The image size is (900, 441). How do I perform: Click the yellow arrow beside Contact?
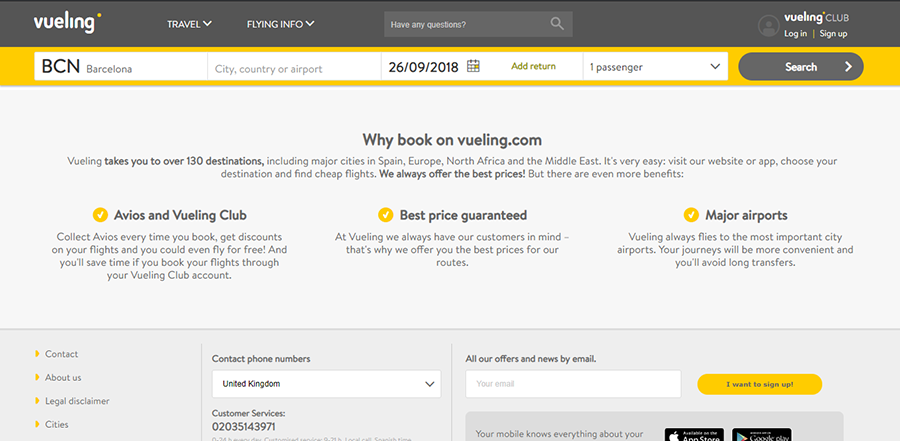(x=37, y=354)
